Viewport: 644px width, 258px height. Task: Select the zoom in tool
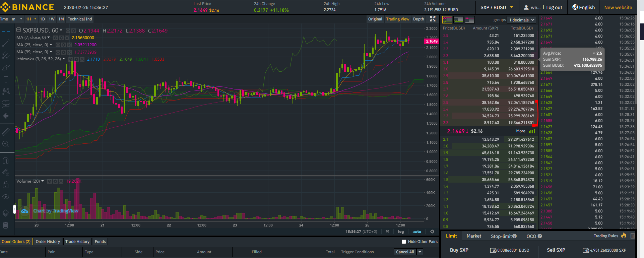[x=6, y=144]
